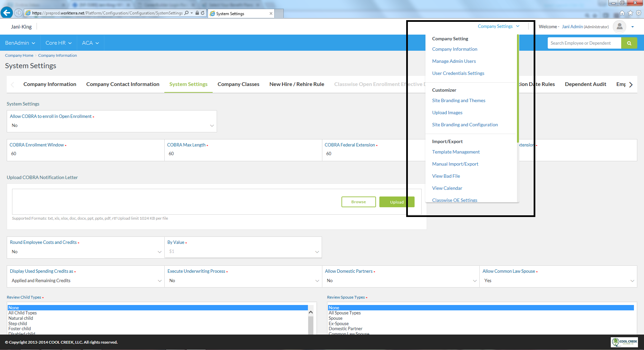
Task: Click the browser URL address field
Action: [107, 13]
